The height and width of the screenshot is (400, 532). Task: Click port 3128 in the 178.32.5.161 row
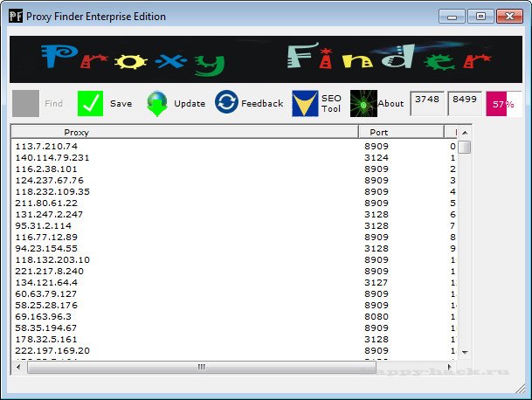[377, 340]
